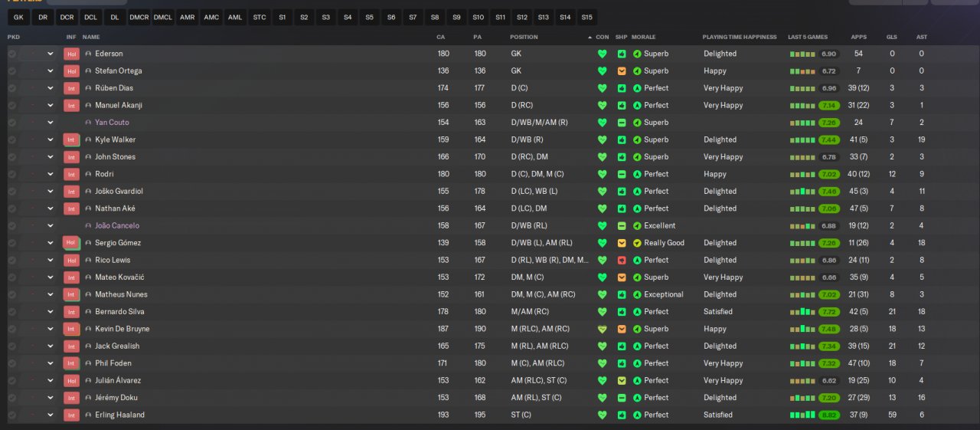Screen dimensions: 980x430
Task: Click the person icon beside Phil Foden
Action: [88, 363]
